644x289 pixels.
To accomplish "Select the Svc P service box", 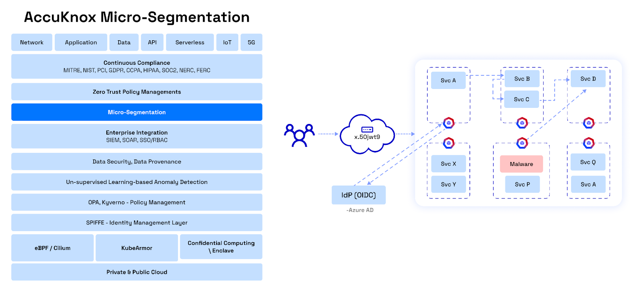I will point(522,184).
